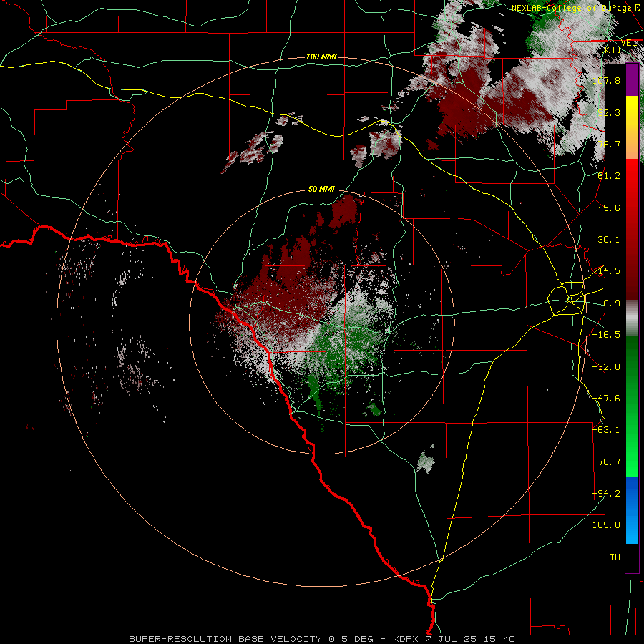Click the -47.6 velocity scale value
The width and height of the screenshot is (644, 644).
tap(606, 399)
